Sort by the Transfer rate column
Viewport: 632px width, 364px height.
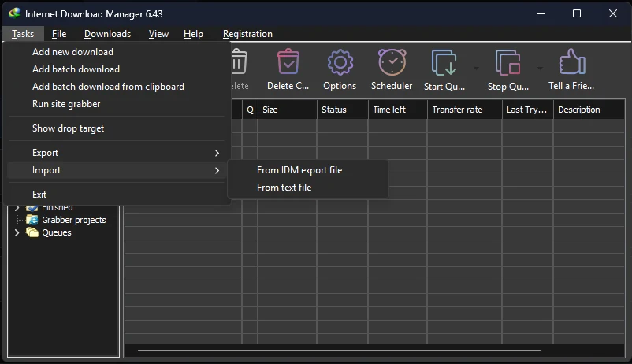click(465, 110)
